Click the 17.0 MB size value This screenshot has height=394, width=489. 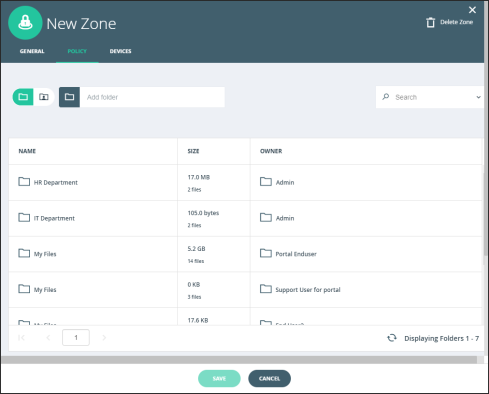click(x=199, y=177)
